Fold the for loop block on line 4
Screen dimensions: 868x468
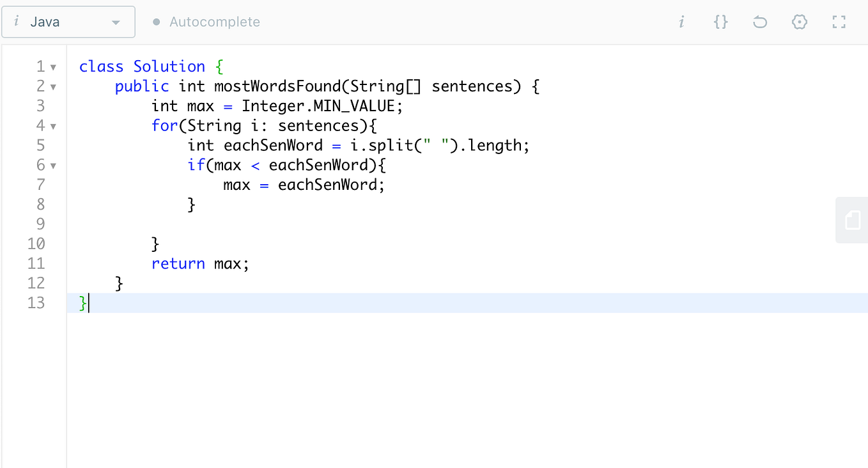point(53,126)
